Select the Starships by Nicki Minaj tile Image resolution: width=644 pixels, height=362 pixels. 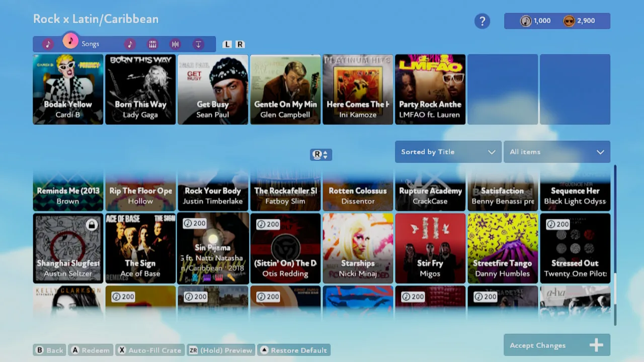coord(358,248)
